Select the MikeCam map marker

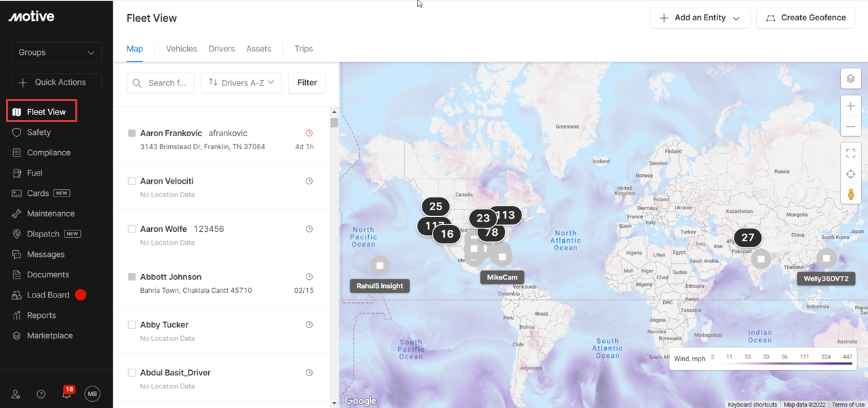click(502, 257)
